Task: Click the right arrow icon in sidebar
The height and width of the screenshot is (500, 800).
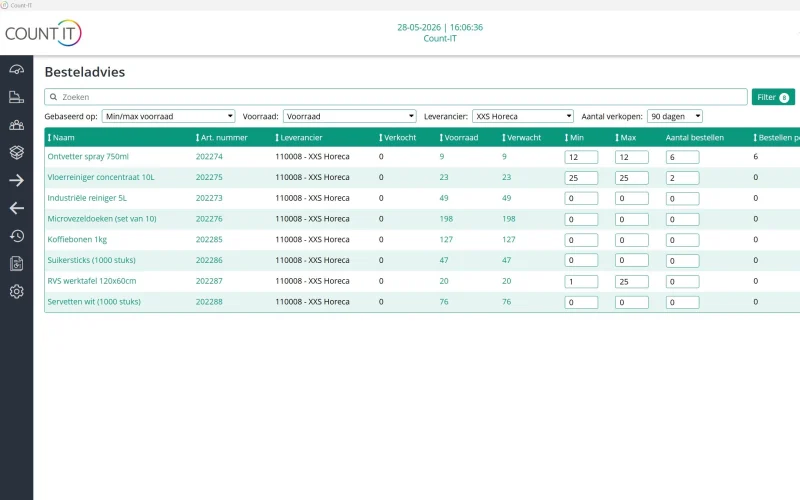Action: (x=16, y=180)
